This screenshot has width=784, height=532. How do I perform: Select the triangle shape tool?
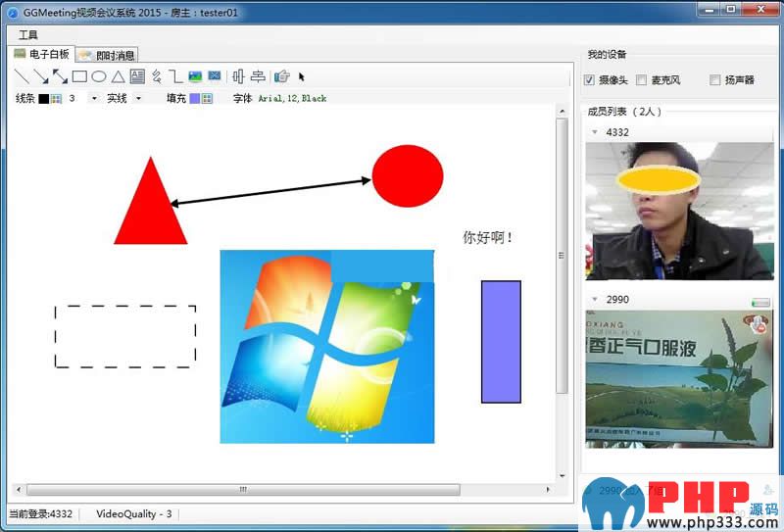[118, 76]
